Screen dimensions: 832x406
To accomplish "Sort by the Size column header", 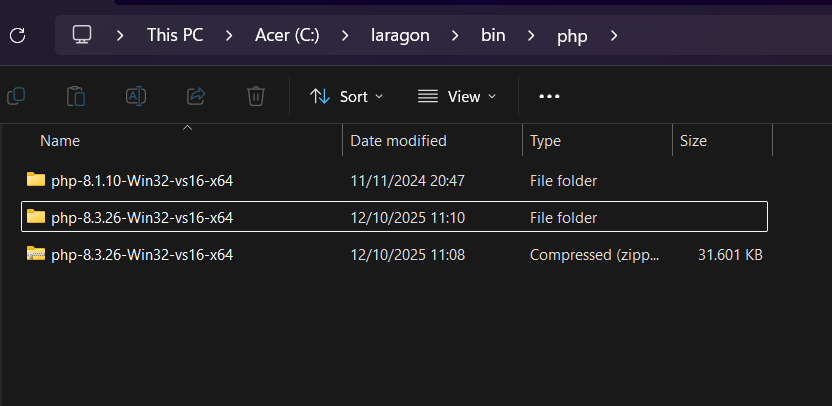I will (693, 141).
